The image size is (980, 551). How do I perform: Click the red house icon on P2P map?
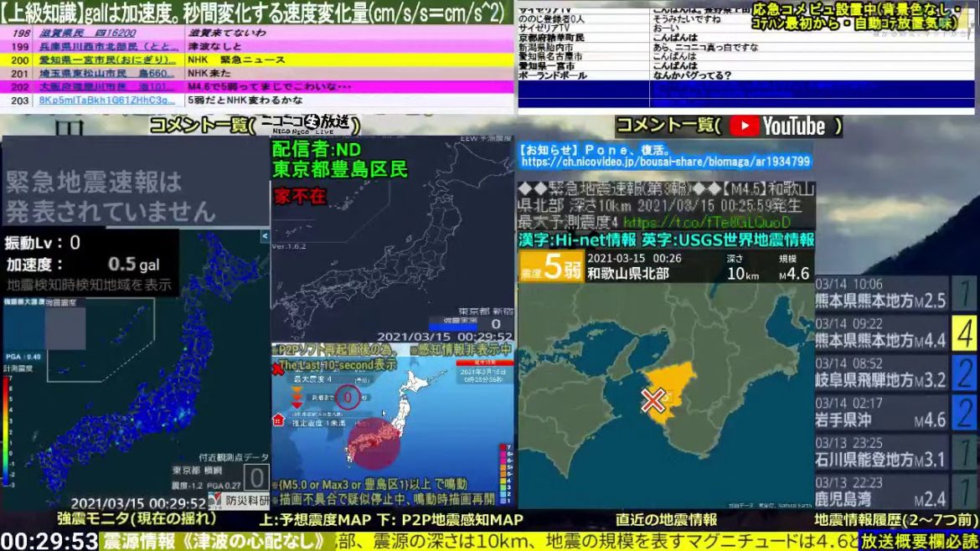click(x=277, y=420)
